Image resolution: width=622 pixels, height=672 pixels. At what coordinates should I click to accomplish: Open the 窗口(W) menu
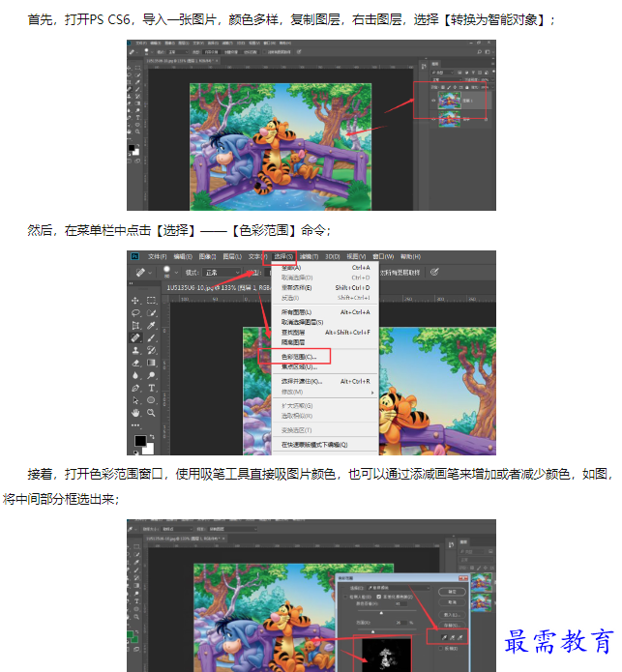(383, 256)
